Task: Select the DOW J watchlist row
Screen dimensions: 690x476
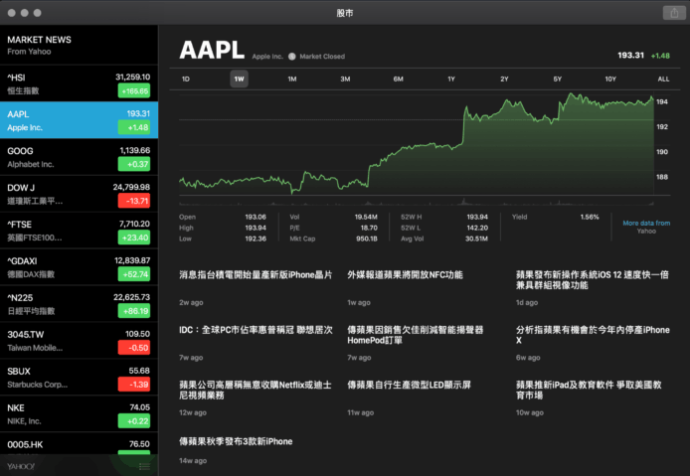Action: (x=79, y=194)
